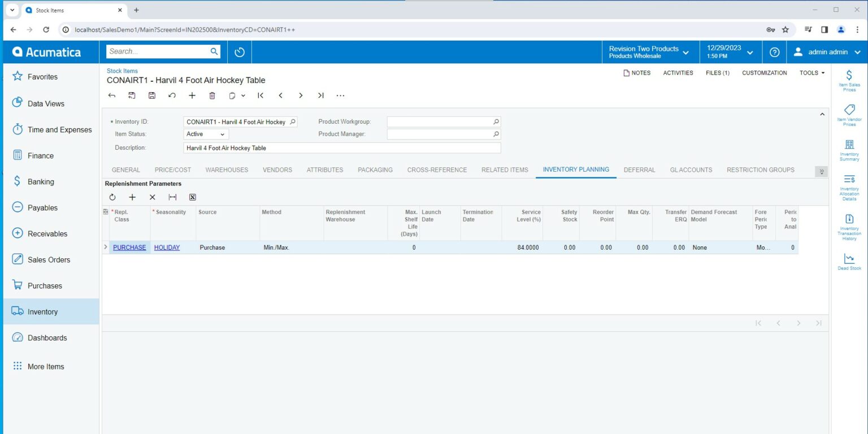Open Revision Two Products company selector
The width and height of the screenshot is (868, 434).
tap(649, 52)
